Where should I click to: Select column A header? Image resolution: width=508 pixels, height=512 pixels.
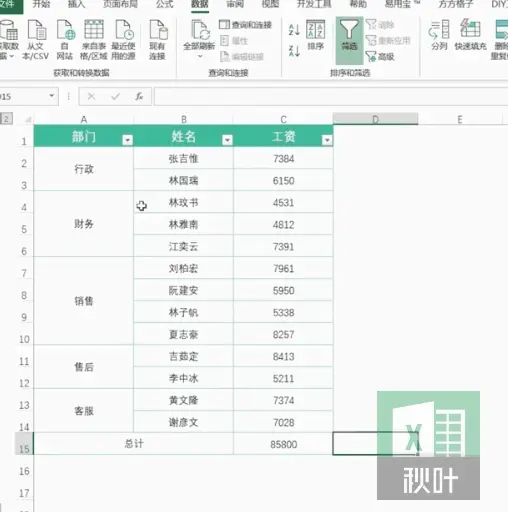point(84,119)
